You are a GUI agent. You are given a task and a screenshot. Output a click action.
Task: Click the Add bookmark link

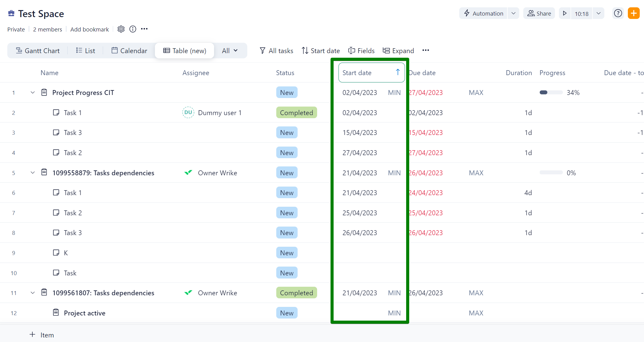(89, 29)
